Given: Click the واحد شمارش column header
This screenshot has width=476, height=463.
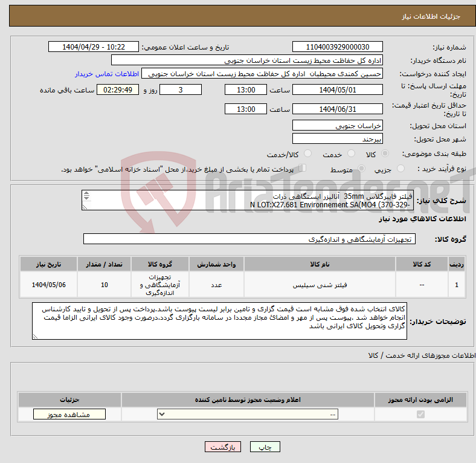Looking at the screenshot, I should [x=216, y=264].
